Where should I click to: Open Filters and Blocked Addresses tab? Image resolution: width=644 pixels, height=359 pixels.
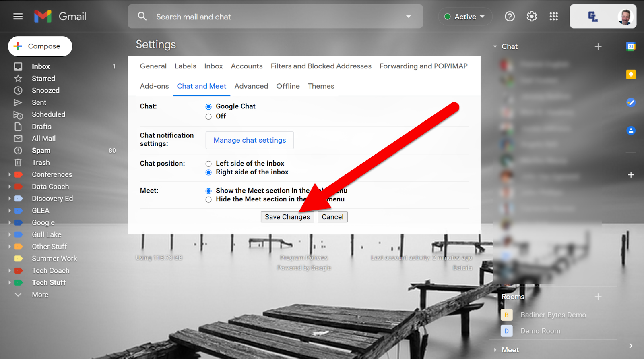[321, 66]
